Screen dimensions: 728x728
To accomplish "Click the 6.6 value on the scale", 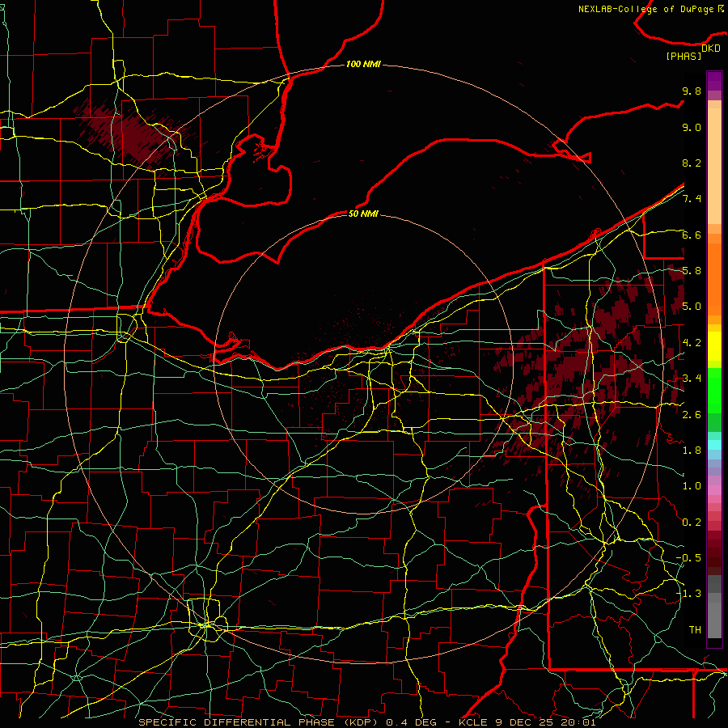I will 692,235.
